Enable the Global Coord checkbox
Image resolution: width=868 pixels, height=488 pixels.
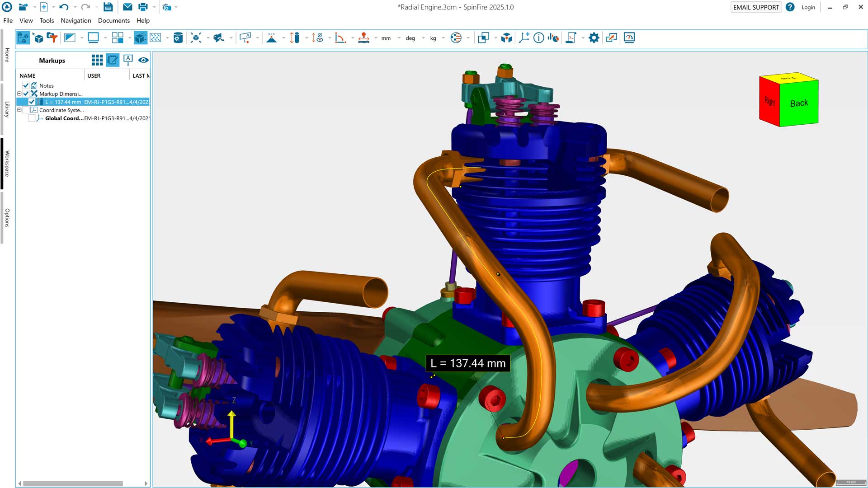[x=32, y=118]
